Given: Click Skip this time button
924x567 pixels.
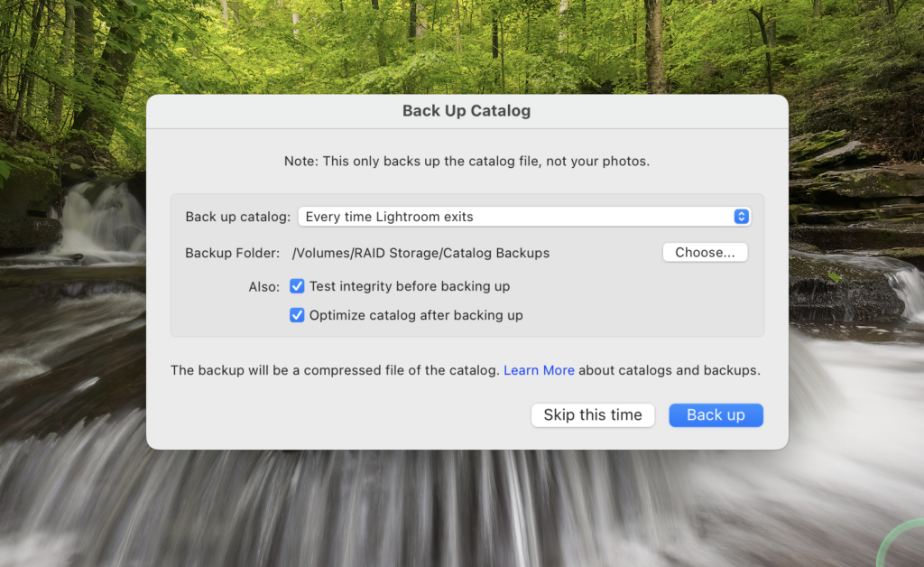Looking at the screenshot, I should [x=592, y=415].
